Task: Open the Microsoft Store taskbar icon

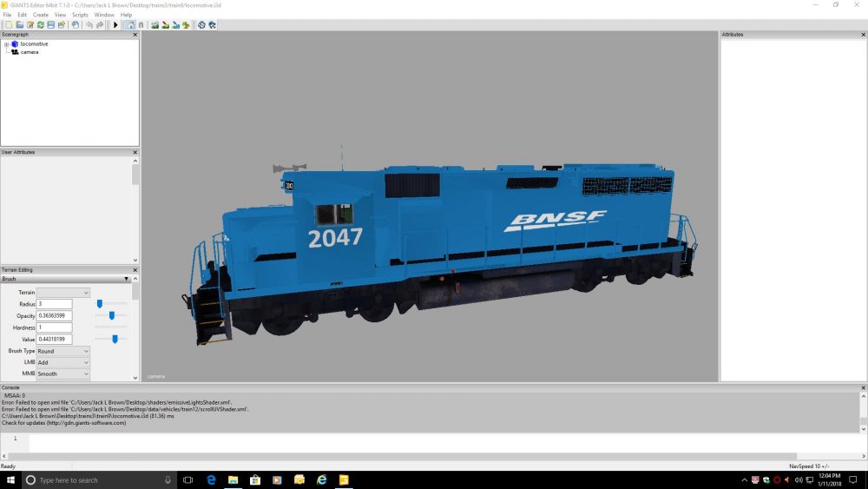Action: click(255, 480)
